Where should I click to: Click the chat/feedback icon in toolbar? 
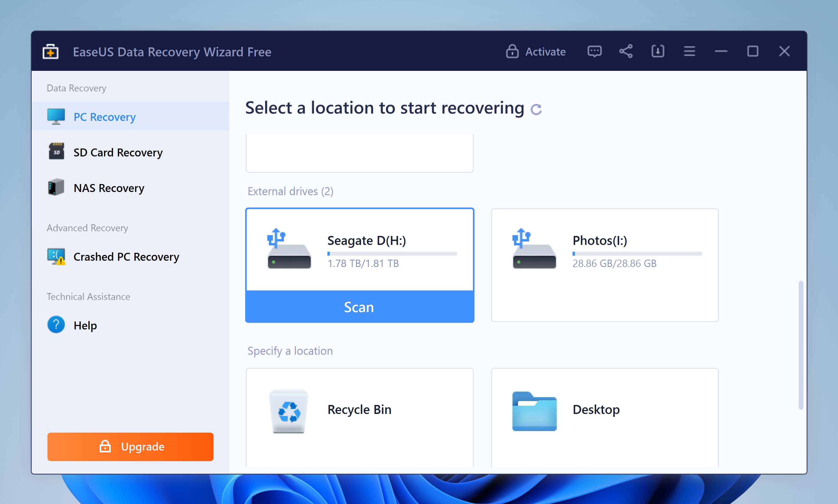[x=594, y=51]
